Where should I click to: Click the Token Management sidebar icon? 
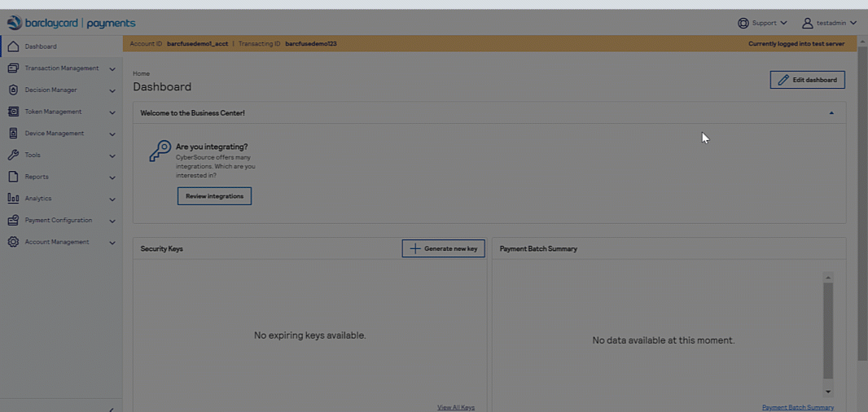12,112
